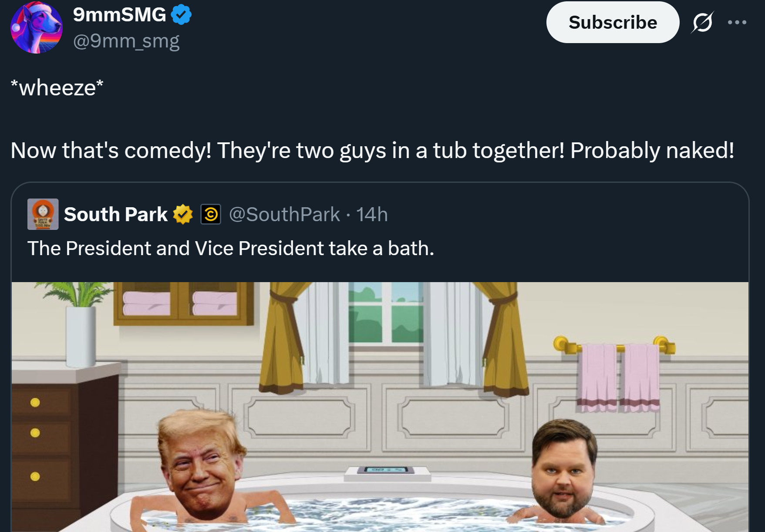Click the "Now that's comedy!" post text
The image size is (765, 532).
372,151
